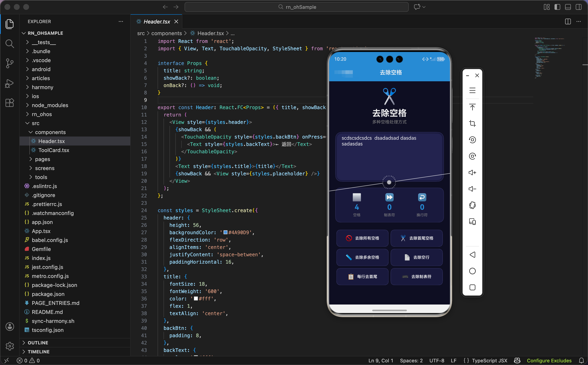This screenshot has height=365, width=588.
Task: Open Run and Debug view
Action: 10,83
